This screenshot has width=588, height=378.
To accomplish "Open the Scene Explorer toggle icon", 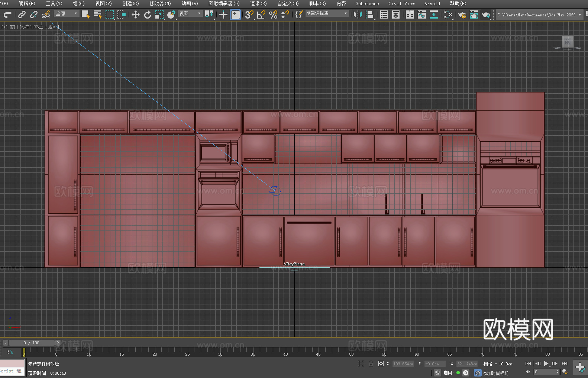I will (384, 14).
